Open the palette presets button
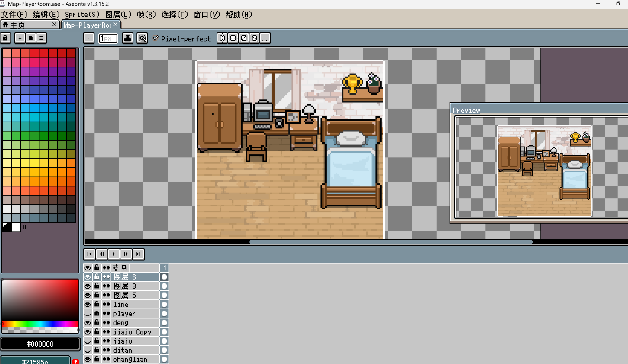The height and width of the screenshot is (364, 628). 31,38
